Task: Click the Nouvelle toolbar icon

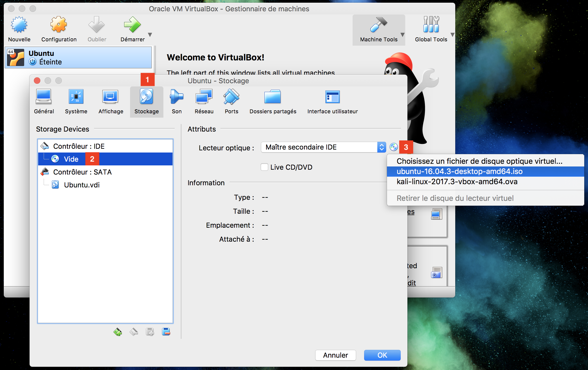Action: click(x=19, y=25)
